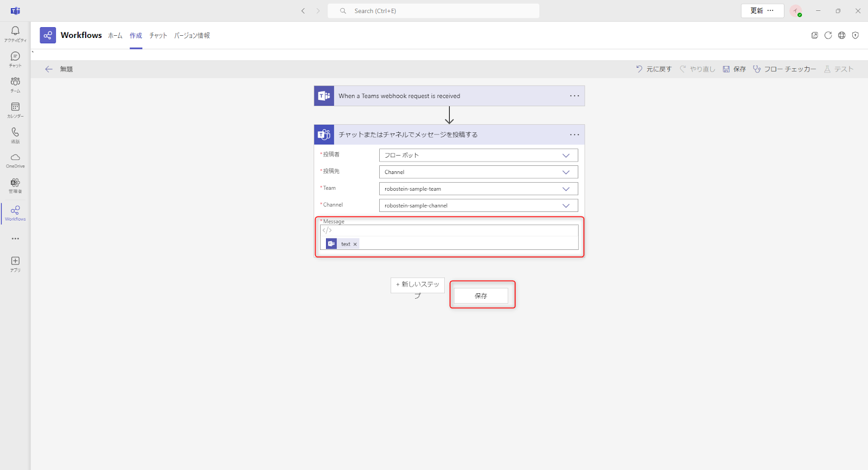Open Chat from the left sidebar

pos(15,59)
